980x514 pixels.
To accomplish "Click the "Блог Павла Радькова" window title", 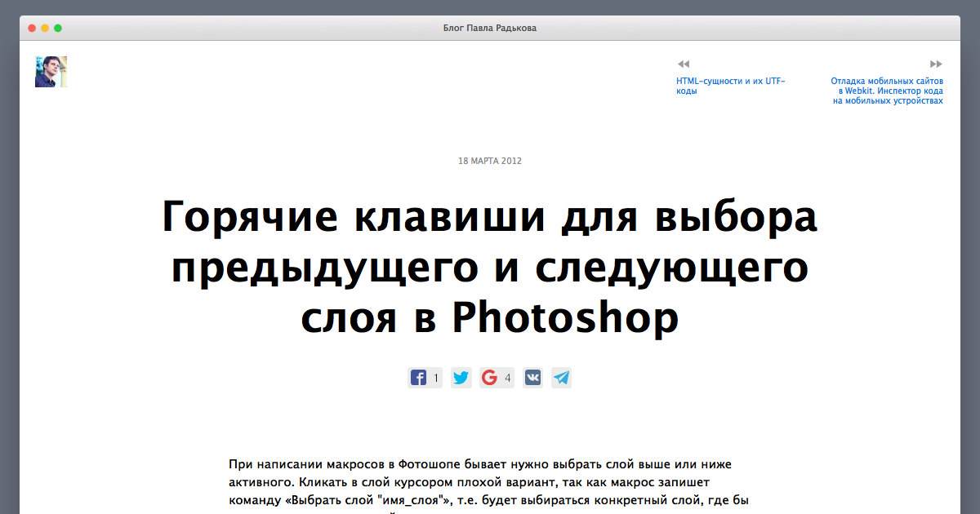I will [x=490, y=29].
